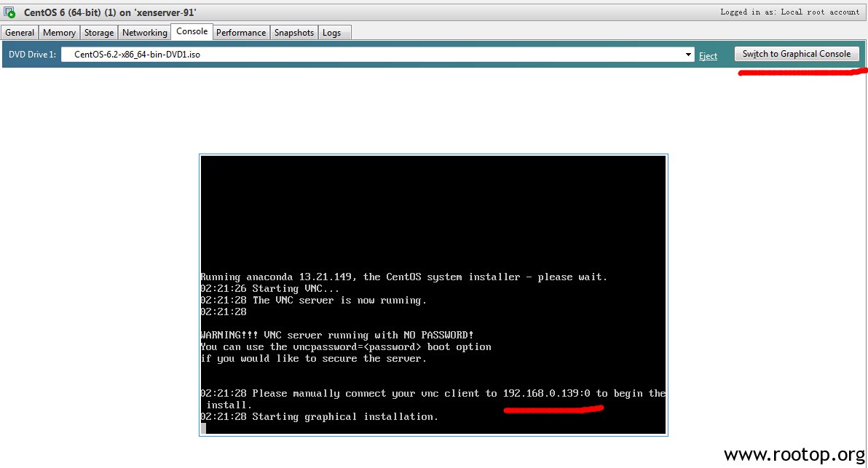The height and width of the screenshot is (468, 868).
Task: View the Performance tab
Action: (241, 33)
